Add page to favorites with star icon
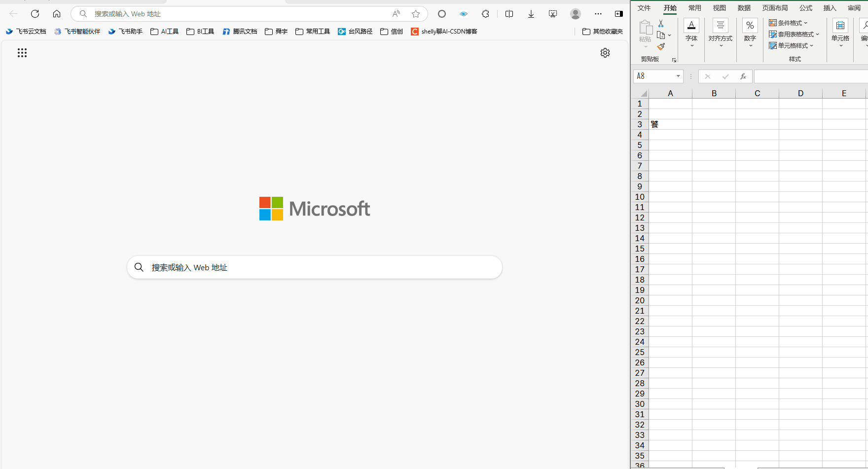The image size is (868, 469). 416,14
